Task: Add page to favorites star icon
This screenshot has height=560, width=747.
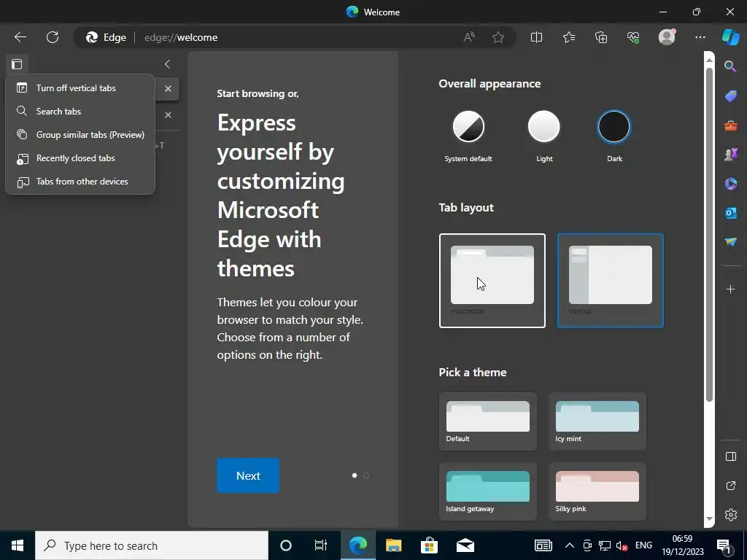Action: click(498, 37)
